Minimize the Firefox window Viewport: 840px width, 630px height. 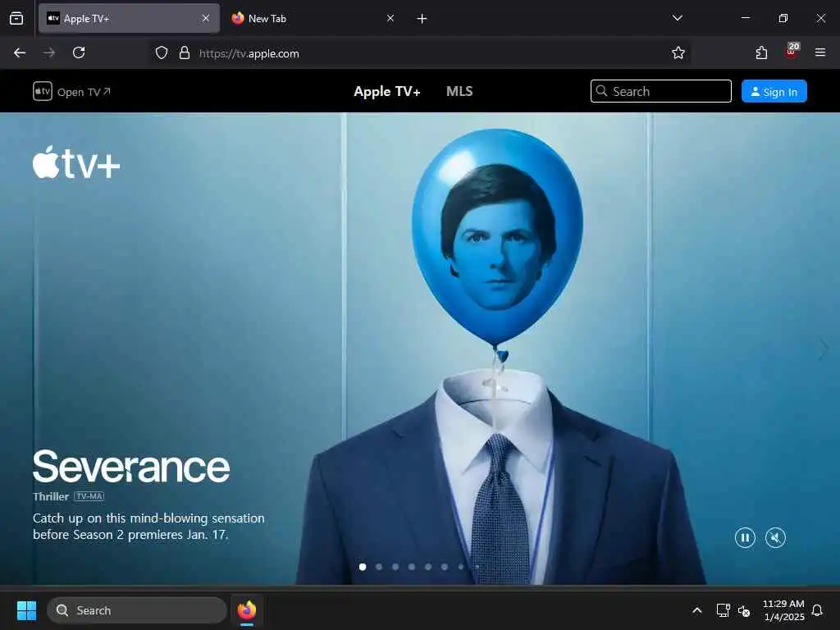(745, 18)
